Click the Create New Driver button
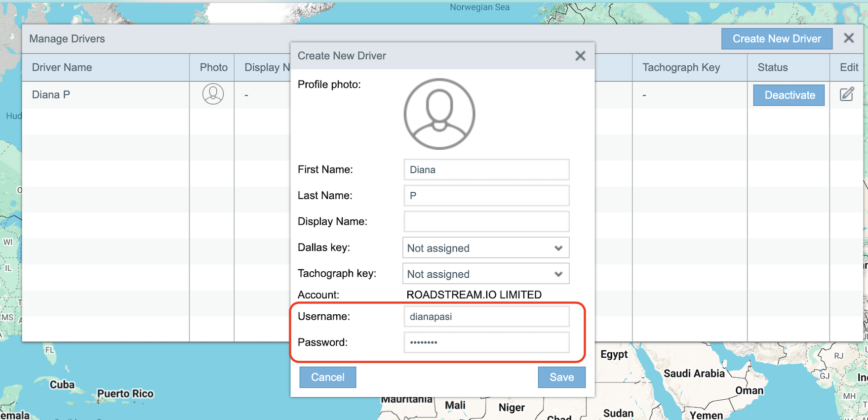This screenshot has height=420, width=868. [776, 39]
